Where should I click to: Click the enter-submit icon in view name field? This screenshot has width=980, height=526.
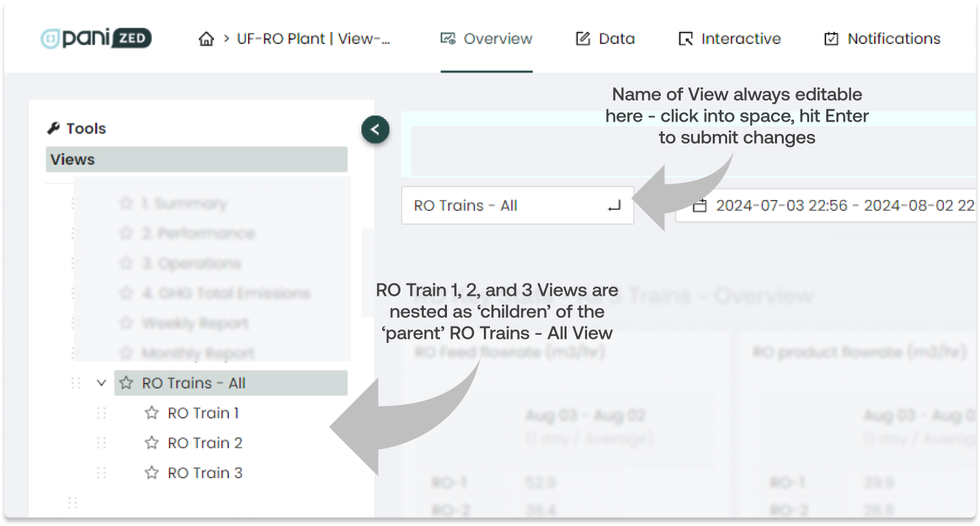tap(614, 206)
